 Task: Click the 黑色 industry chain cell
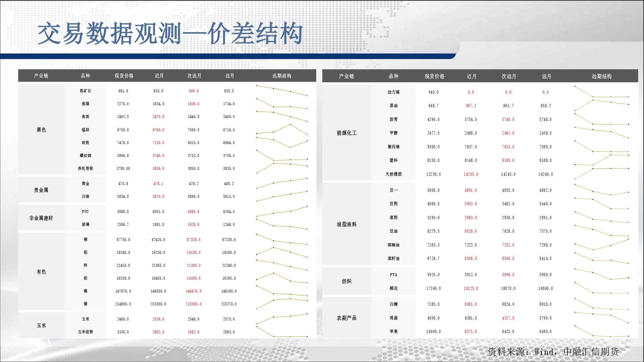pos(41,130)
